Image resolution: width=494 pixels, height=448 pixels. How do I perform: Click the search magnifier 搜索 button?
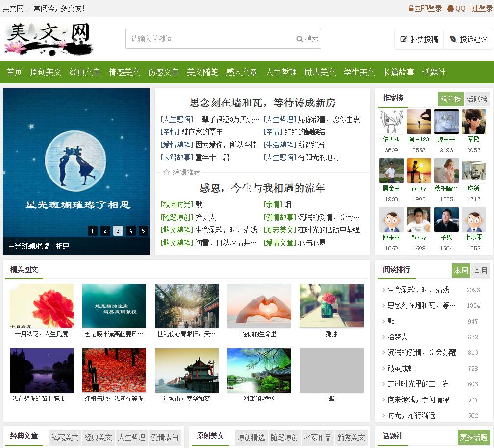(x=307, y=39)
